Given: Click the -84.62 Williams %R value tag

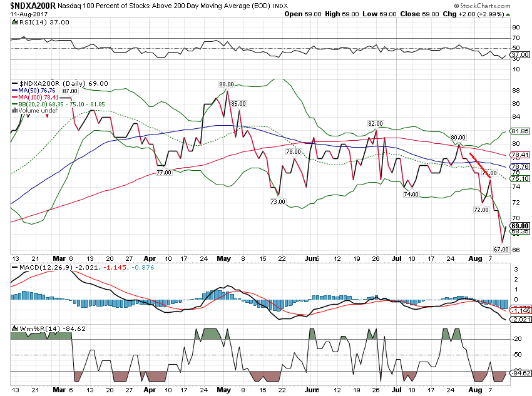Looking at the screenshot, I should (x=521, y=373).
